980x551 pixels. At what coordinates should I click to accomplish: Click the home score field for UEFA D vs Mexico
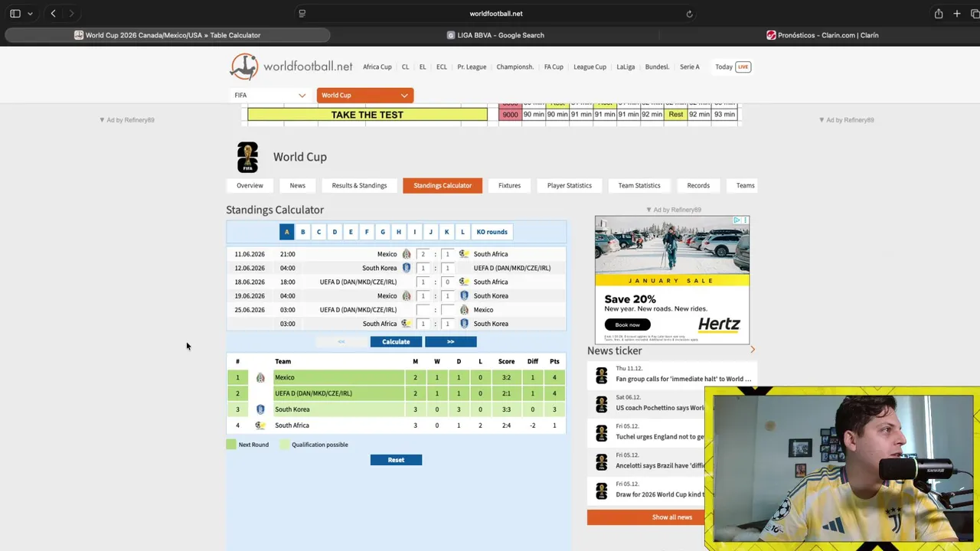pyautogui.click(x=423, y=310)
